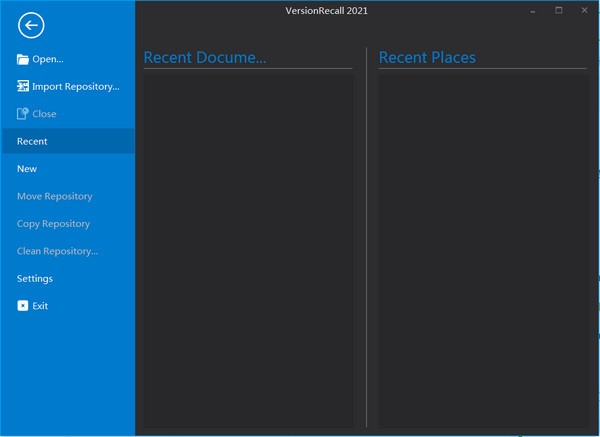The width and height of the screenshot is (600, 437).
Task: Choose Move Repository in the sidebar
Action: point(54,196)
